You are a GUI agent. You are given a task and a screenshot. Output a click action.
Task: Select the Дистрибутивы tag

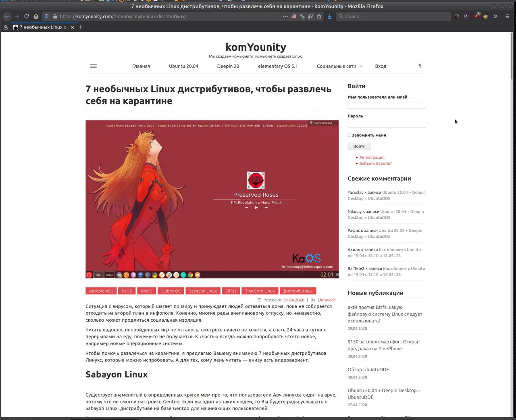pyautogui.click(x=298, y=291)
